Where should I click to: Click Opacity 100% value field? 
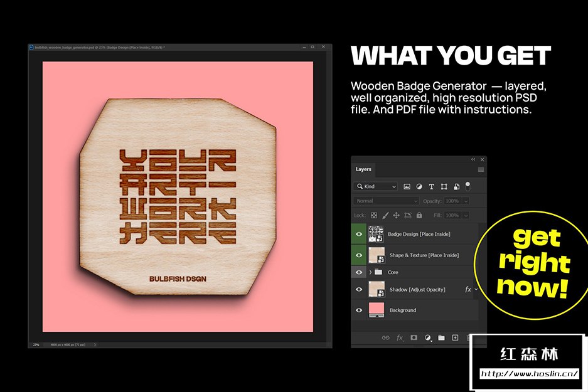[x=452, y=201]
